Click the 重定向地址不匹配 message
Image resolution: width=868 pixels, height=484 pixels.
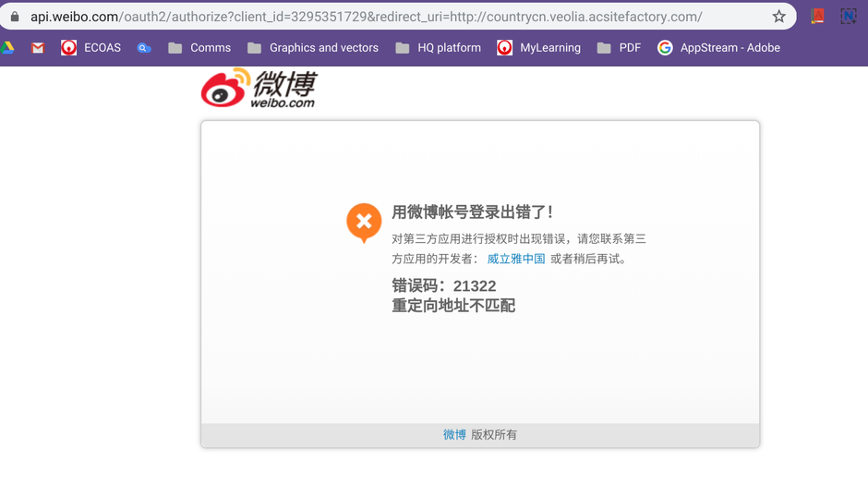point(453,305)
